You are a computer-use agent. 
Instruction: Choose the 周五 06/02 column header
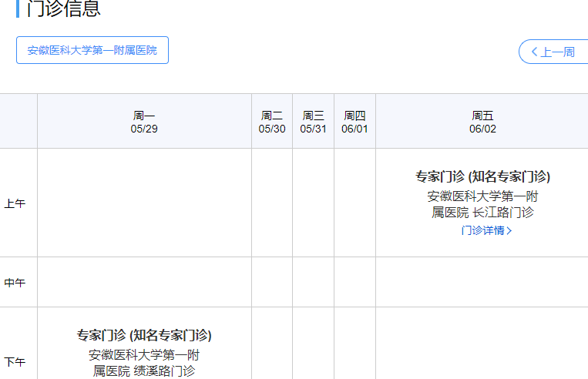point(482,122)
